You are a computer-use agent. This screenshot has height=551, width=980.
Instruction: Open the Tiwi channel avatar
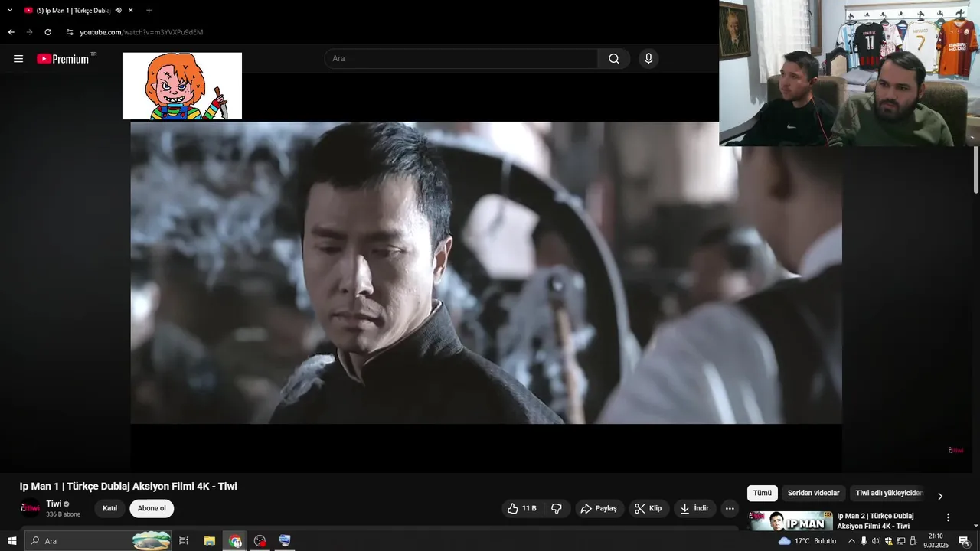(31, 508)
